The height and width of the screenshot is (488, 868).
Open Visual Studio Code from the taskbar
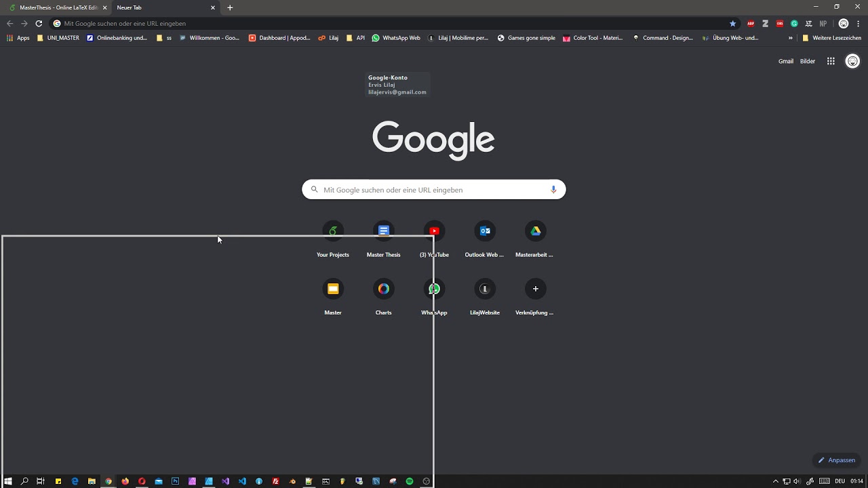pyautogui.click(x=242, y=481)
